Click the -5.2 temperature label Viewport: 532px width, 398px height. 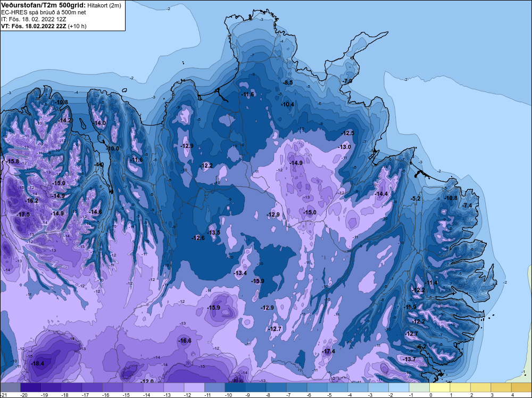(415, 198)
